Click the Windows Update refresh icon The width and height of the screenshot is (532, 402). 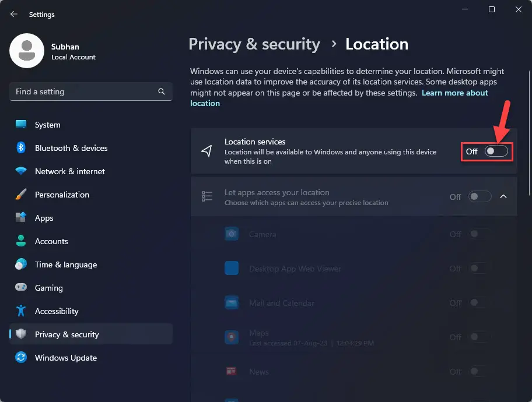21,358
